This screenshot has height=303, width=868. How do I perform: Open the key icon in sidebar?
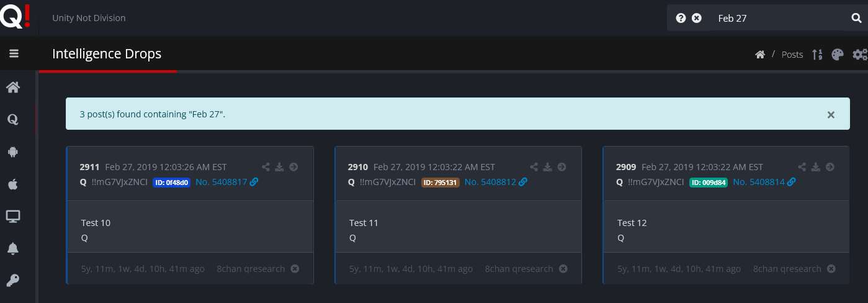(12, 281)
